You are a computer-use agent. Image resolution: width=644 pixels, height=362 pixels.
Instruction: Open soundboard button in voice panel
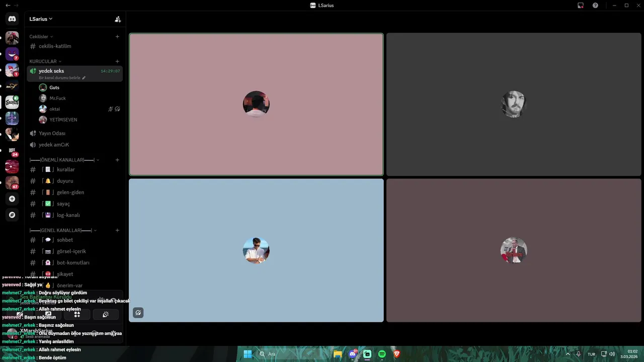(106, 314)
